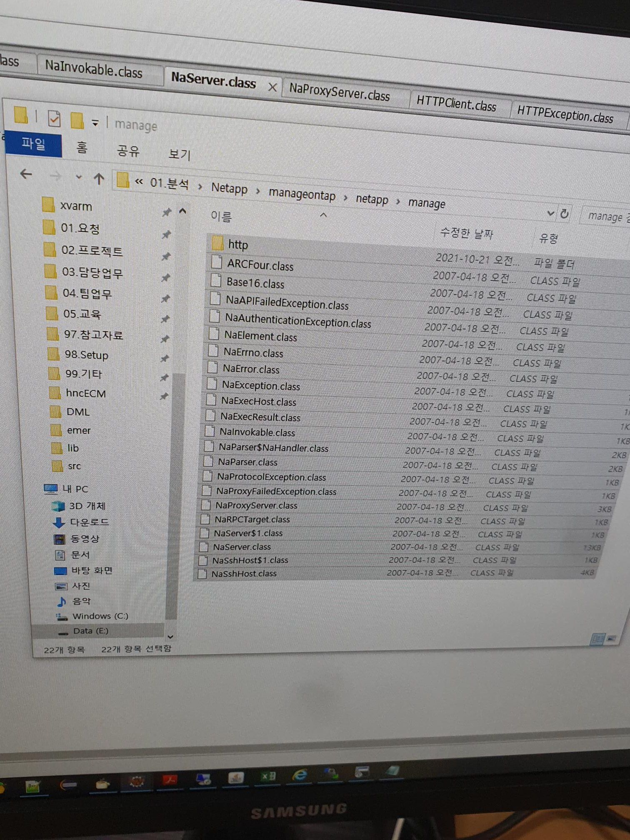The height and width of the screenshot is (840, 630).
Task: Click the Properties icon in quick access toolbar
Action: (55, 119)
